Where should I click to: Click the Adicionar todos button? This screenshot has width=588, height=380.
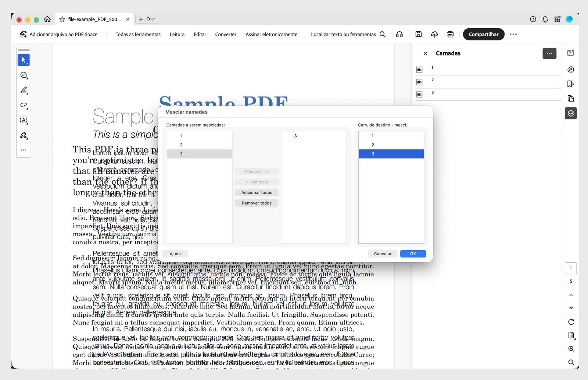click(x=257, y=192)
